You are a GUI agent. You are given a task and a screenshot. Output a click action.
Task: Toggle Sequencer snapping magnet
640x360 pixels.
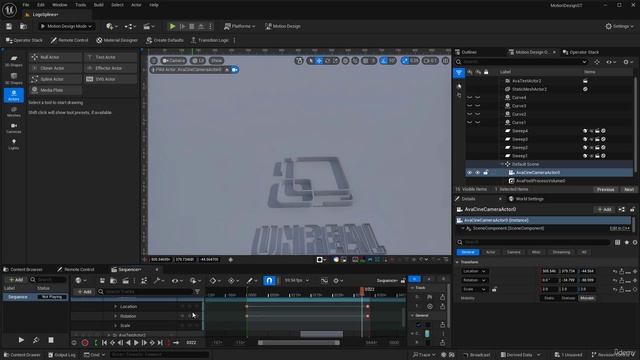[x=269, y=280]
